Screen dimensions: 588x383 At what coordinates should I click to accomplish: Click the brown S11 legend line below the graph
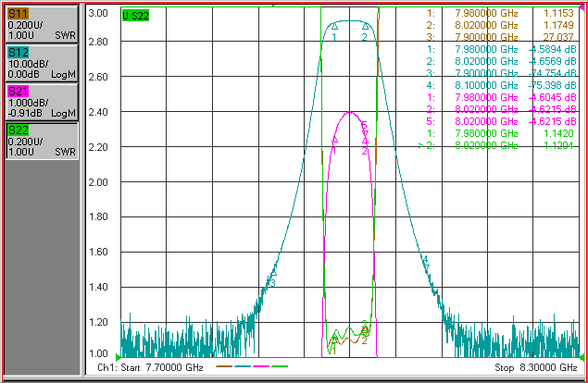[x=224, y=366]
